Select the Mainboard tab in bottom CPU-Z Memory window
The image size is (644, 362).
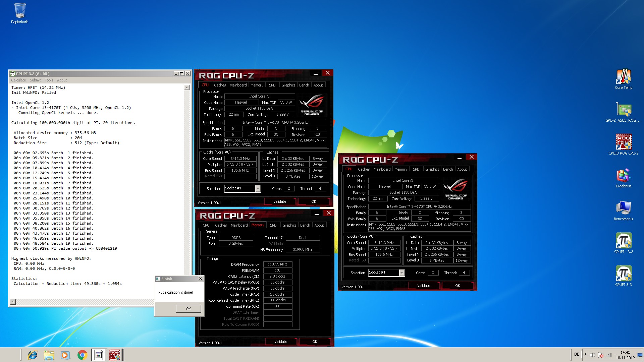click(239, 225)
